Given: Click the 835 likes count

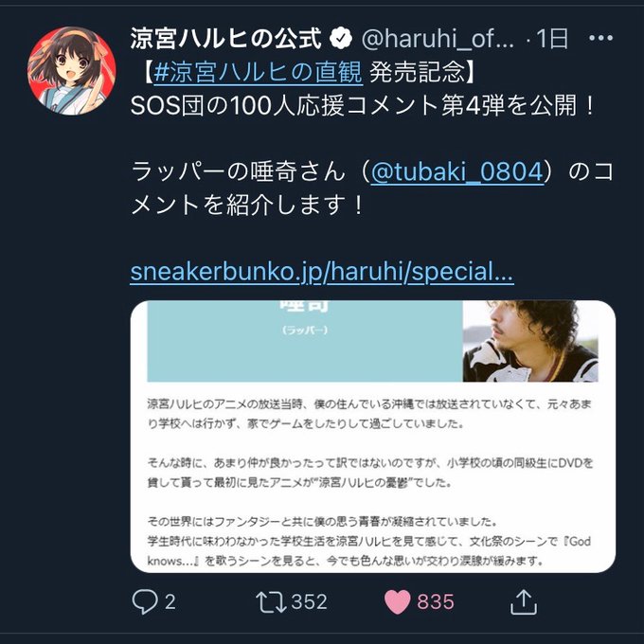Looking at the screenshot, I should (x=436, y=601).
